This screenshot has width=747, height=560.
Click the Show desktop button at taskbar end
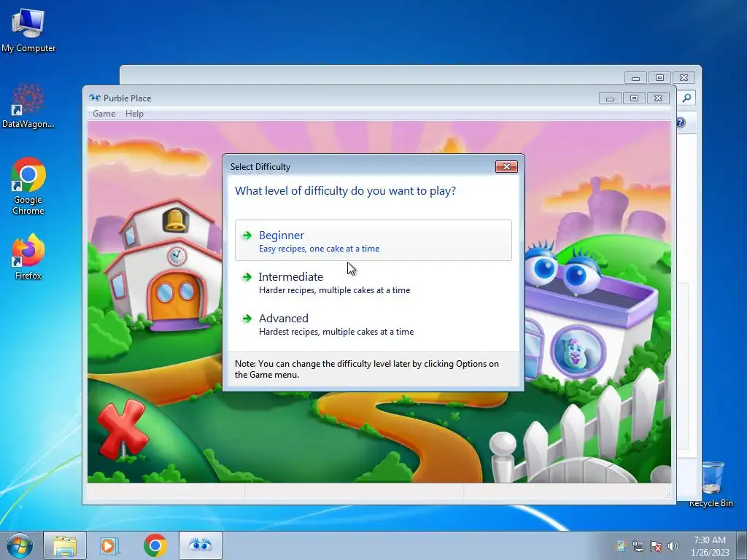(x=741, y=545)
